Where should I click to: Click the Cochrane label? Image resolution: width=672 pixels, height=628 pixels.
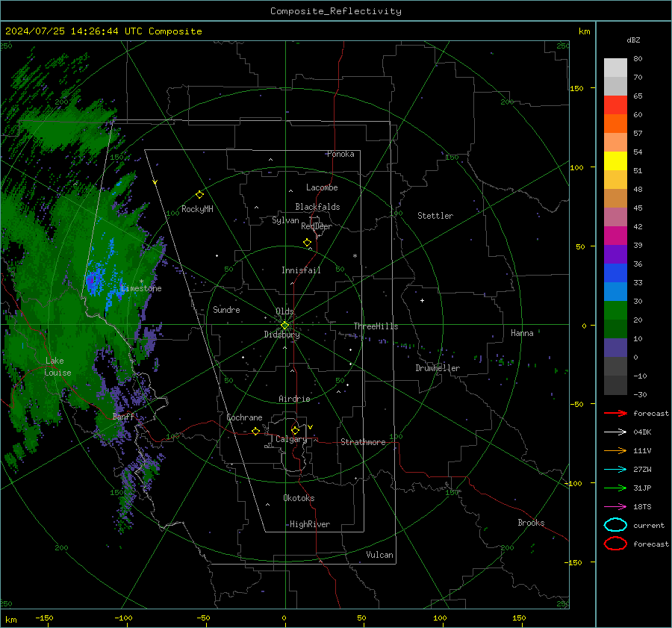[244, 417]
